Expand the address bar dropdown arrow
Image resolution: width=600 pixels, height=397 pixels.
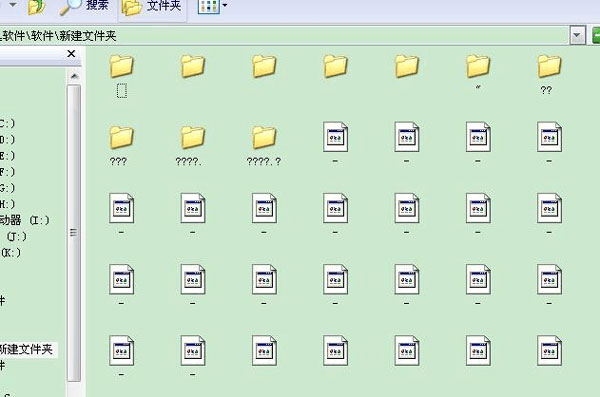tap(577, 36)
